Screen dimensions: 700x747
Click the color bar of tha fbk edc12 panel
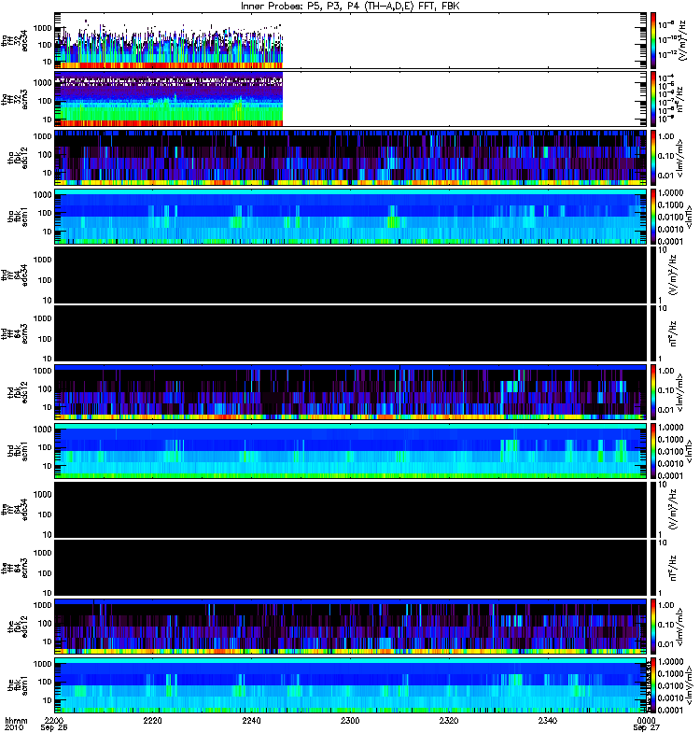653,158
